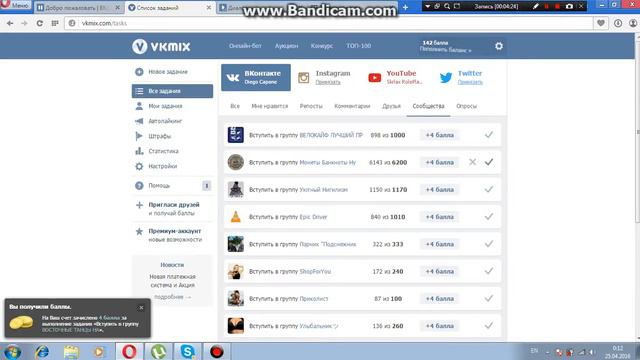Check the 6143 из 6200 task
This screenshot has height=360, width=640.
pyautogui.click(x=489, y=162)
